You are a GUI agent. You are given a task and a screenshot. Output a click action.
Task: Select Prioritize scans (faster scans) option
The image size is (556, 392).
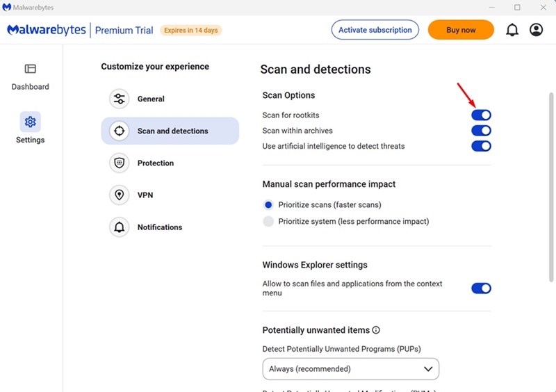[268, 205]
